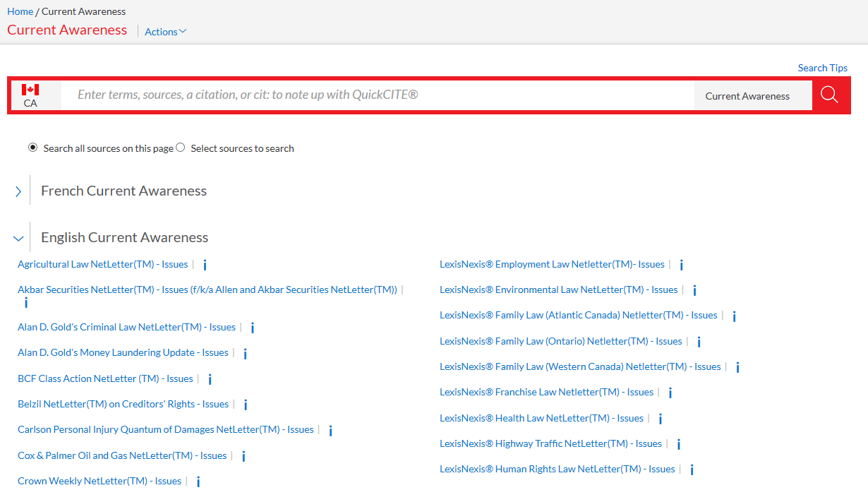
Task: Open info for LexisNexis Environmental Law NetLetter
Action: 694,290
